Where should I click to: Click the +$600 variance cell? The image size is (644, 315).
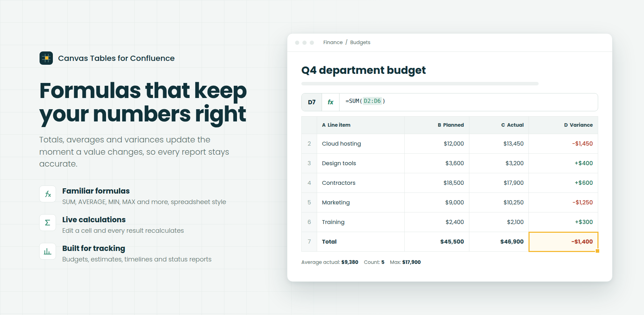563,183
